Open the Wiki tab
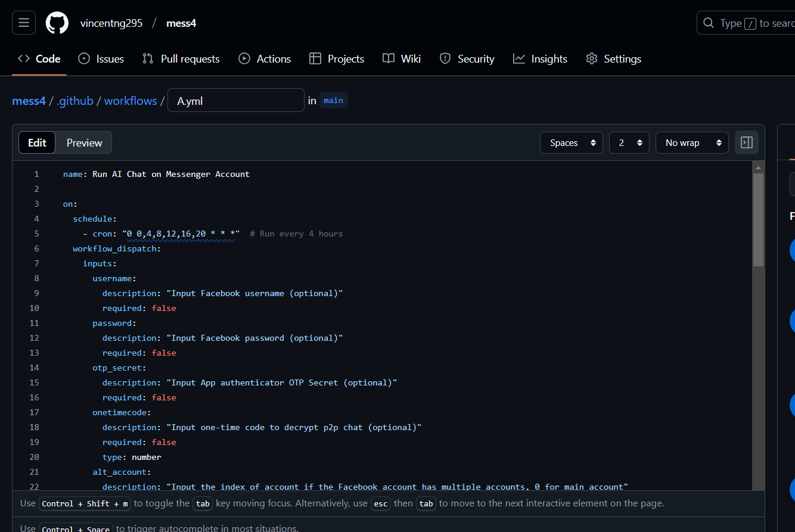Viewport: 795px width, 532px height. coord(402,58)
